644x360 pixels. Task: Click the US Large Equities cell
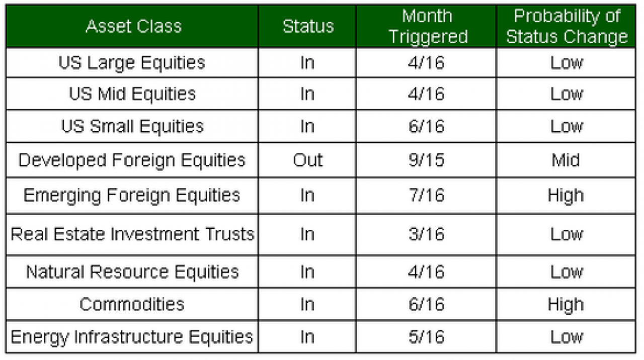(x=133, y=63)
